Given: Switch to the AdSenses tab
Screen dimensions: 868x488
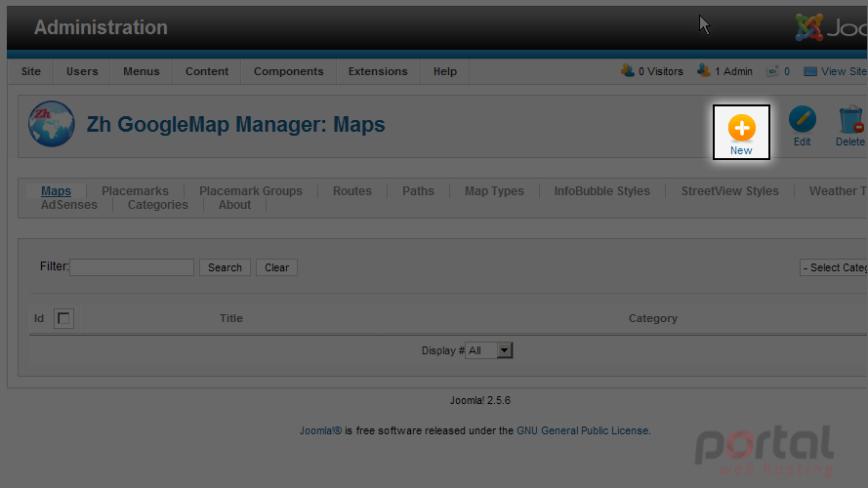Looking at the screenshot, I should (69, 205).
